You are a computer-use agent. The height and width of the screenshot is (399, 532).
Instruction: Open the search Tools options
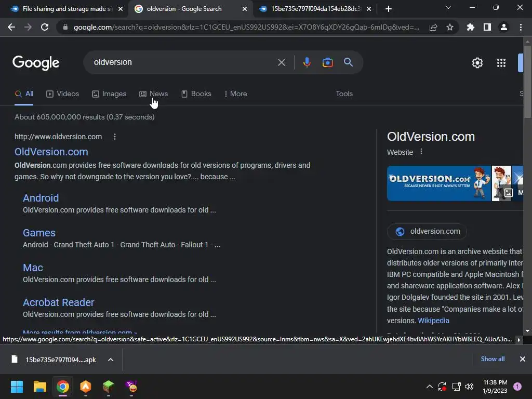click(x=344, y=94)
